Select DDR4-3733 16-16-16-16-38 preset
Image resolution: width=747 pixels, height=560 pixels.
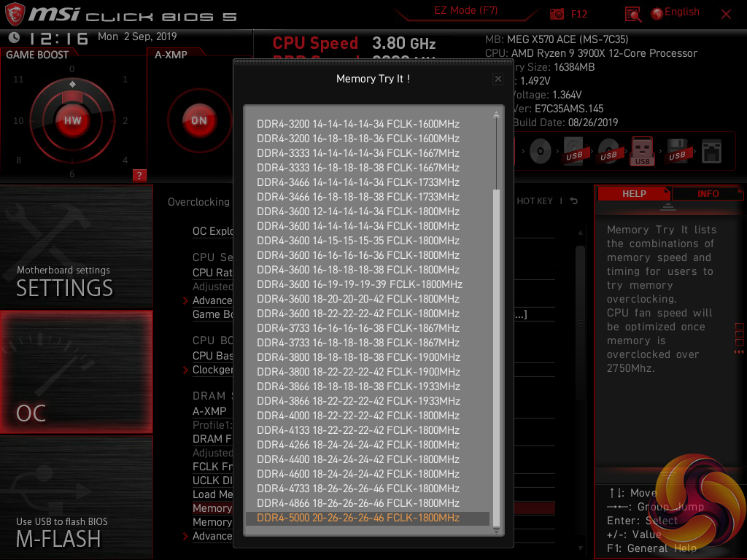tap(357, 328)
